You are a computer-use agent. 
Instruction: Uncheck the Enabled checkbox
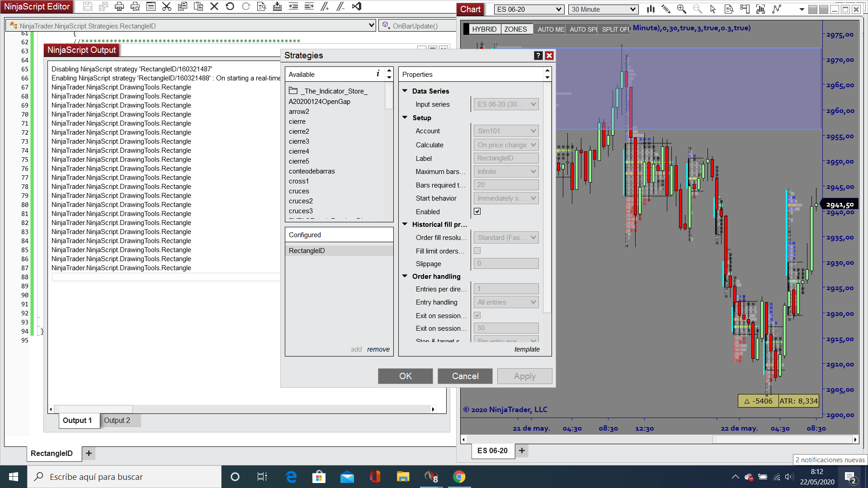click(477, 211)
